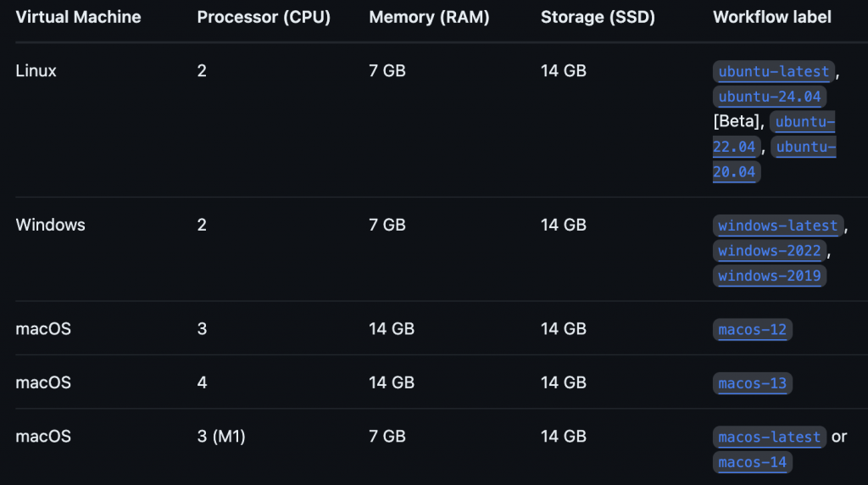868x485 pixels.
Task: Open the ubuntu-24.04 label link
Action: 770,97
